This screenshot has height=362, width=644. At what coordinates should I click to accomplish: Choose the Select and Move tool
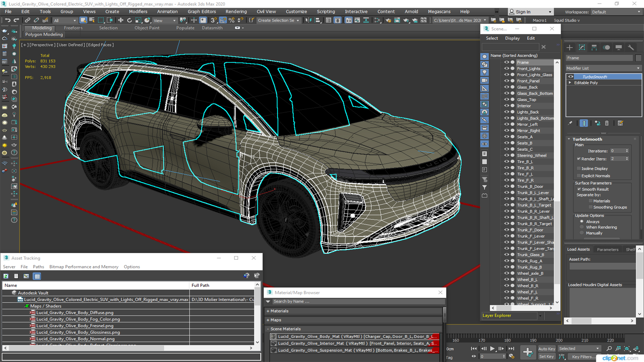click(121, 20)
